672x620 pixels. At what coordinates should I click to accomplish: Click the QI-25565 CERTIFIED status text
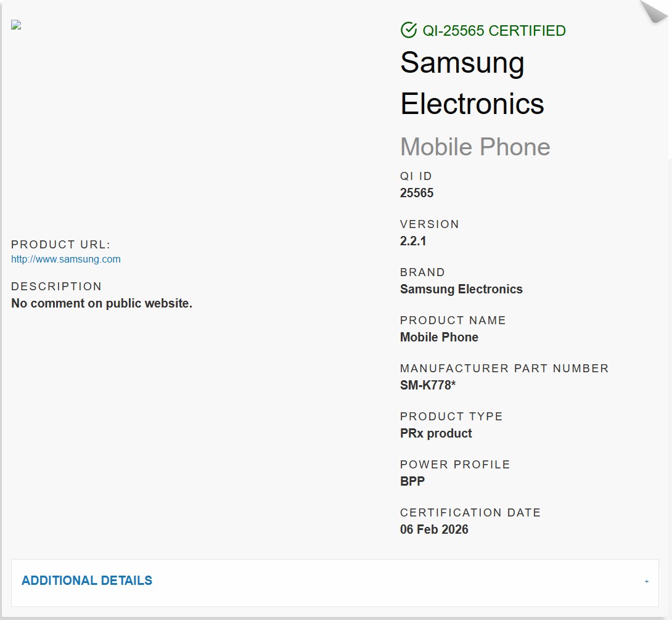pos(494,31)
